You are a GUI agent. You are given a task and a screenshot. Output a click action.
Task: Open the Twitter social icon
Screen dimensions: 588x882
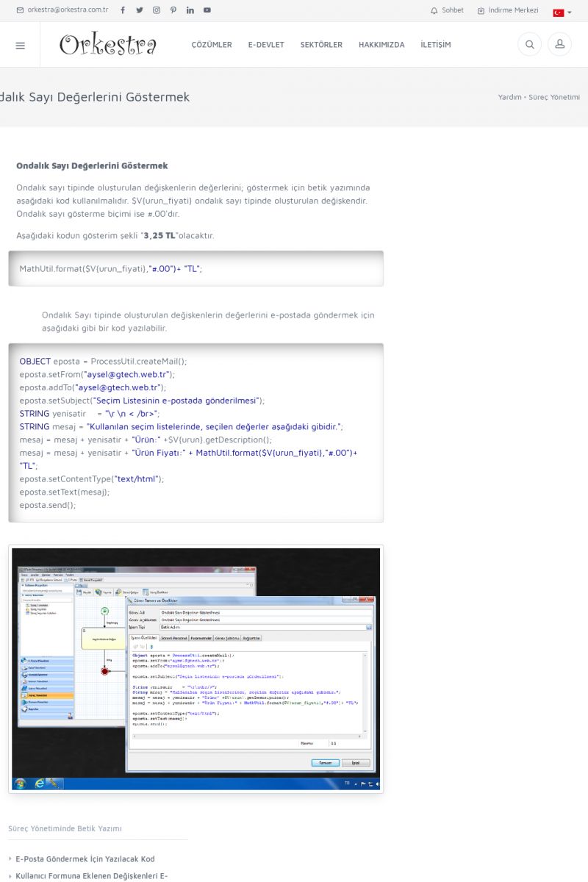[x=140, y=10]
